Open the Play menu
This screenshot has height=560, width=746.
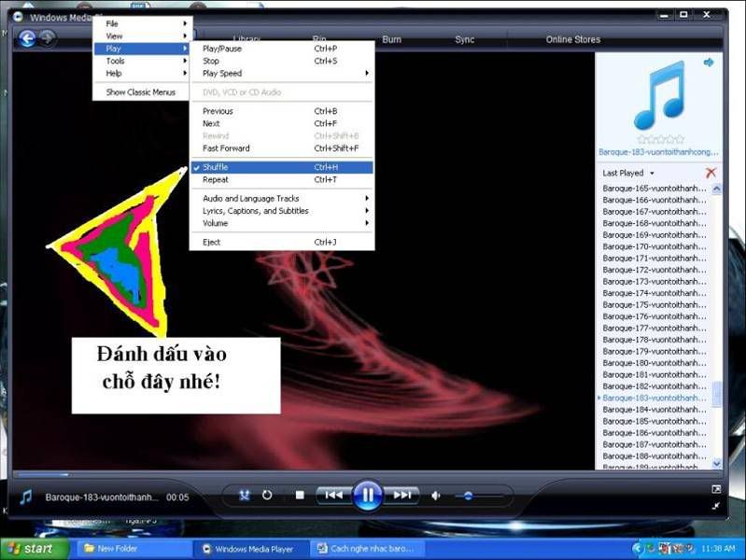[141, 49]
